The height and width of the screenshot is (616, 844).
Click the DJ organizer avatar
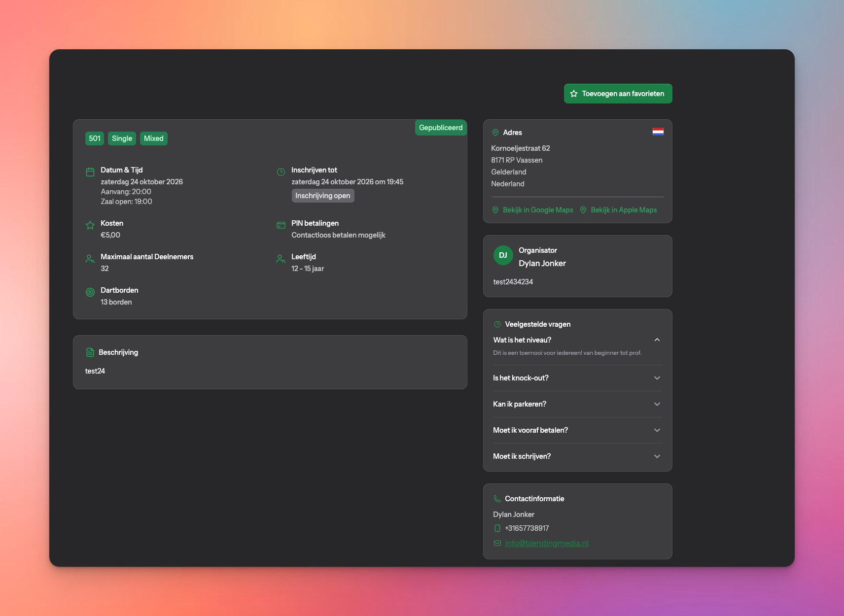(503, 255)
